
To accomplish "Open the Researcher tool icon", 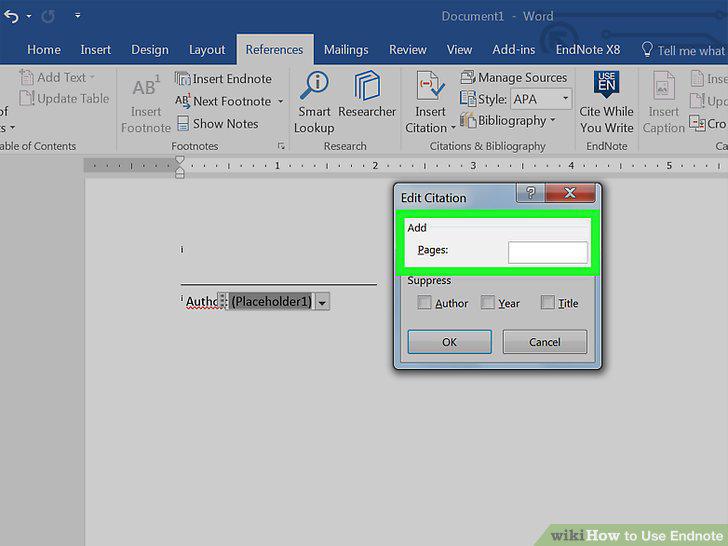I will 367,85.
